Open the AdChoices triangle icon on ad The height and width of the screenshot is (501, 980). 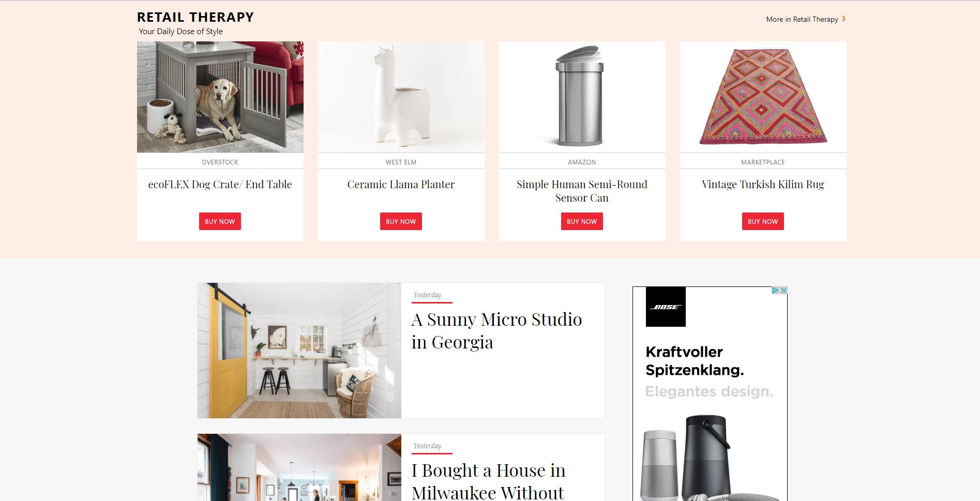[x=776, y=291]
